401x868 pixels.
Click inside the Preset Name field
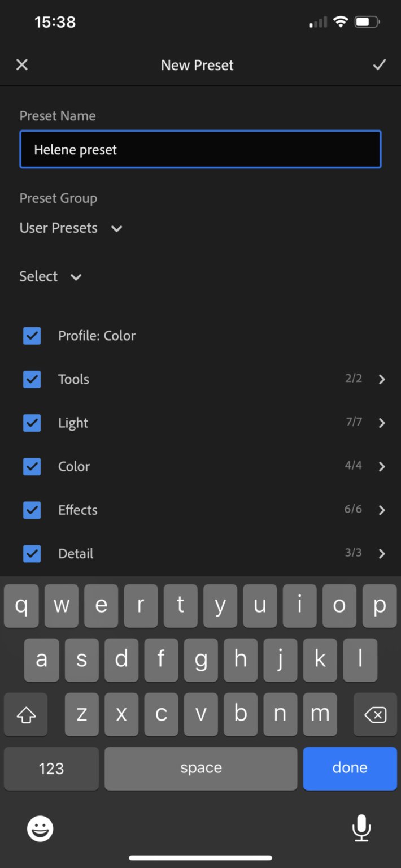pos(200,149)
